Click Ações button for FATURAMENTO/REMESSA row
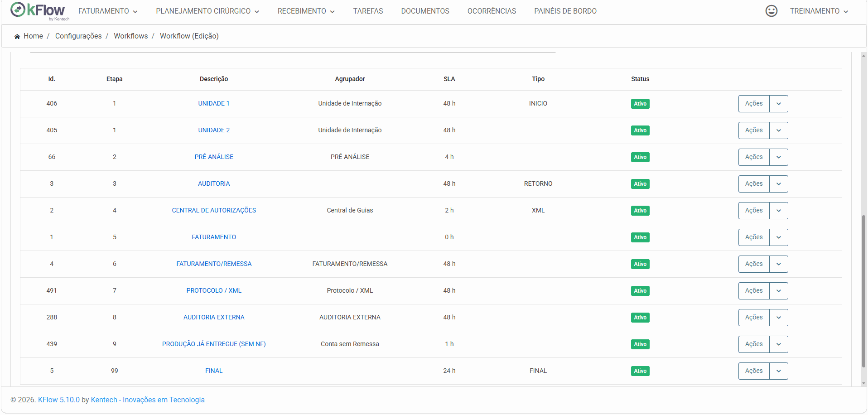The width and height of the screenshot is (868, 415). (x=754, y=264)
